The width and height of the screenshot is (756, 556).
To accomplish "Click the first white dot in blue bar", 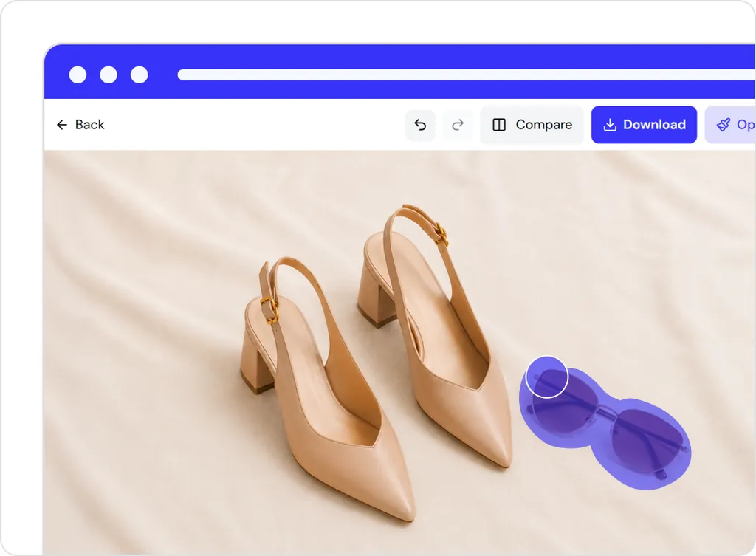I will tap(78, 75).
